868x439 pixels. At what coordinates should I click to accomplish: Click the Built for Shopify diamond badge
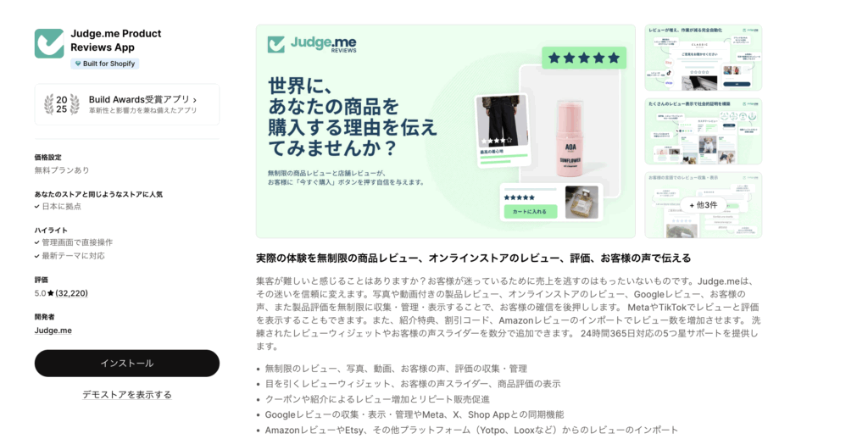tap(104, 64)
